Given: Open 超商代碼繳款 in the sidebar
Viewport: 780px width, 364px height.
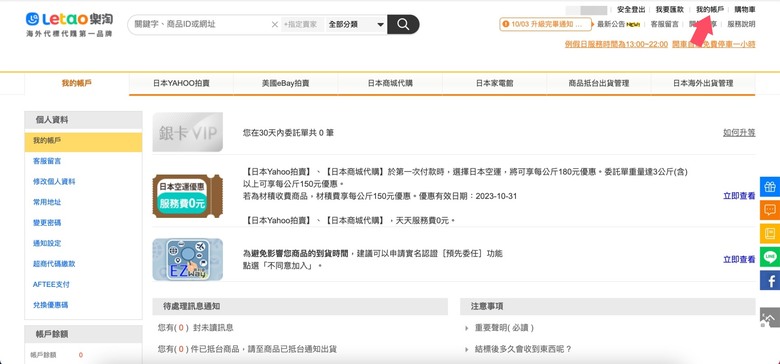Looking at the screenshot, I should point(54,264).
